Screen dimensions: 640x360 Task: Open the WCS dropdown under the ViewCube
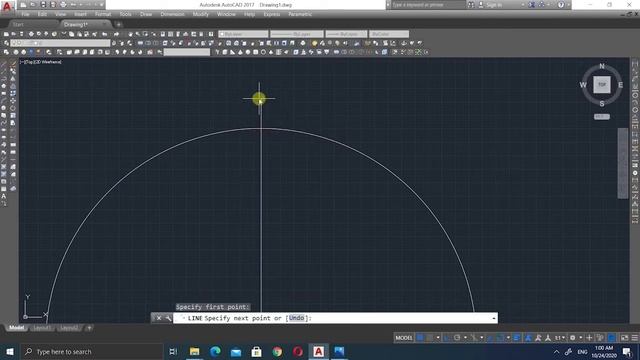click(x=602, y=117)
